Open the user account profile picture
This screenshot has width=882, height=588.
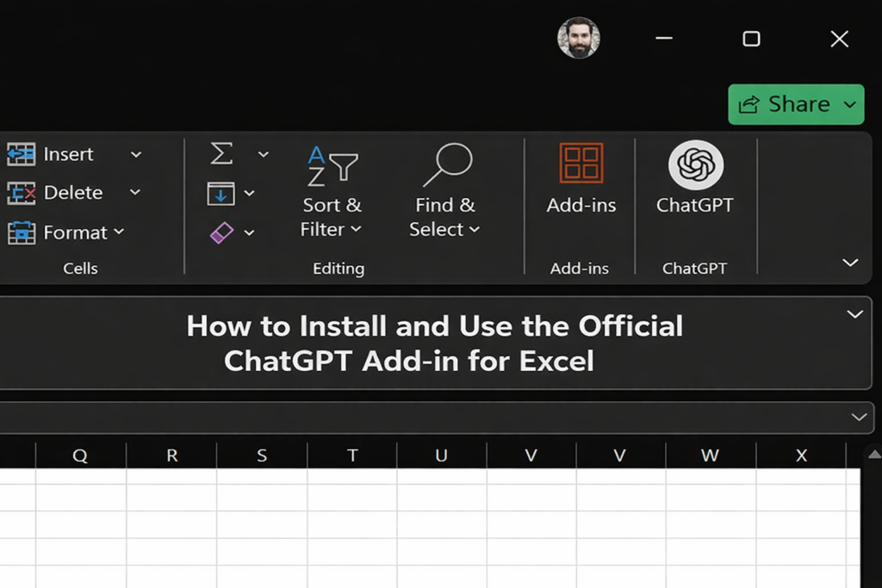point(579,39)
